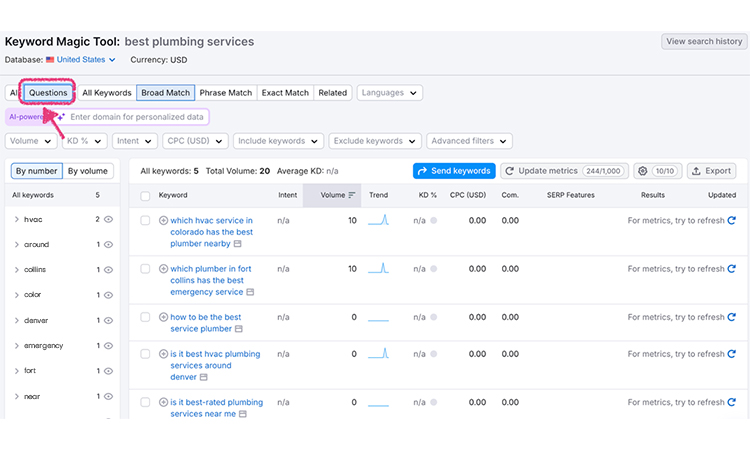The width and height of the screenshot is (750, 450).
Task: Add 'is it best-rated plumbing services' plus icon
Action: click(163, 402)
